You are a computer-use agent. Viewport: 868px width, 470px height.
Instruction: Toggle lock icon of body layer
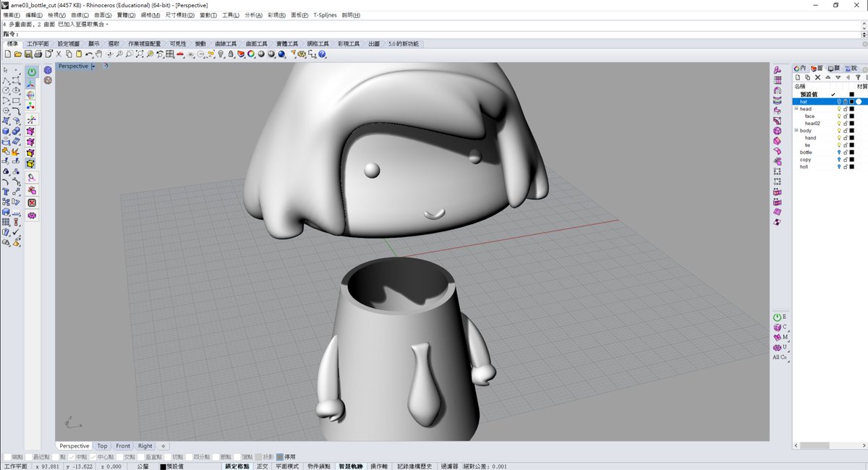846,131
